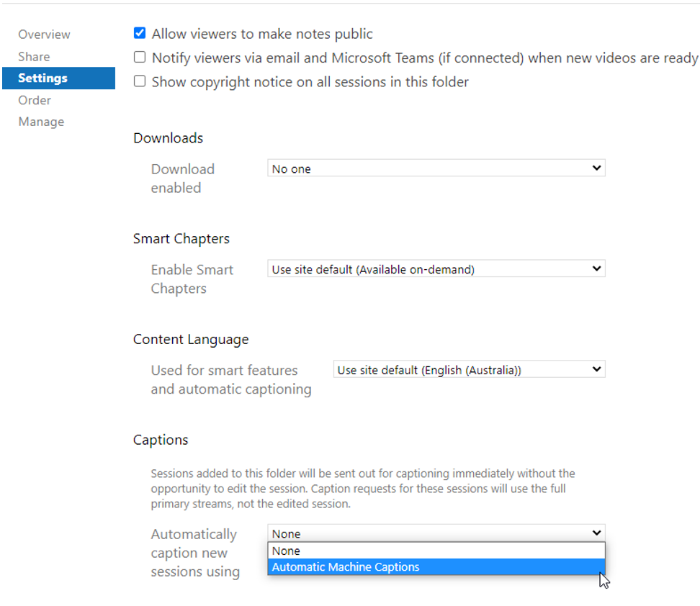Viewport: 700px width, 606px height.
Task: Click the captioning explanation paragraph
Action: coord(363,489)
